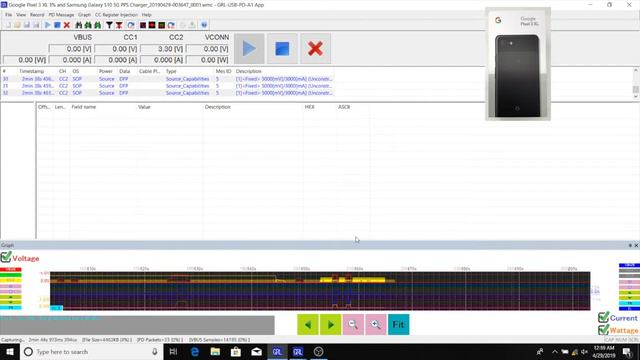
Task: Click packet list scrollbar down arrow
Action: pyautogui.click(x=636, y=97)
